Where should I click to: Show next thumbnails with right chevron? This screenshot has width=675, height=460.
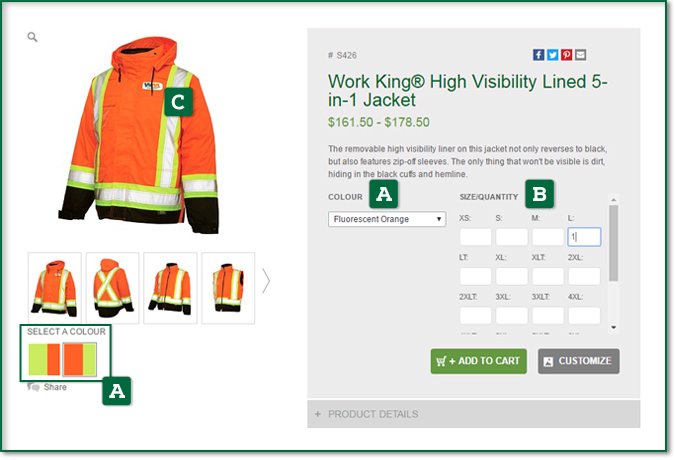pos(266,281)
